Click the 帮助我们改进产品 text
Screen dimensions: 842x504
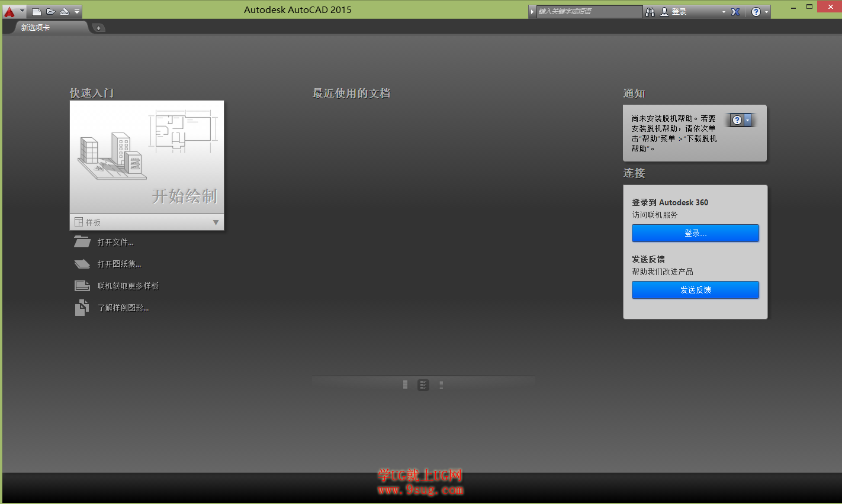(x=663, y=272)
